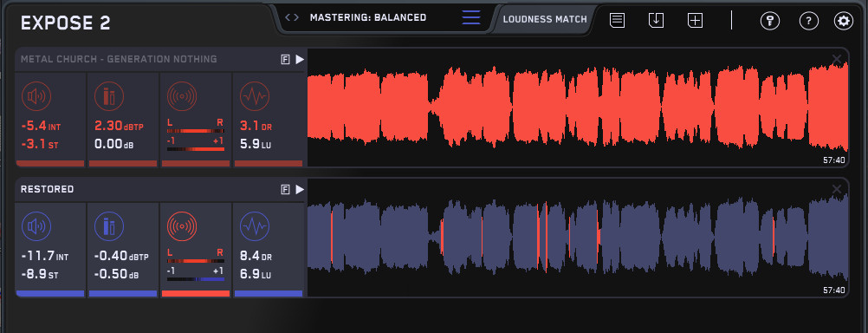Open the help question mark icon

(809, 21)
